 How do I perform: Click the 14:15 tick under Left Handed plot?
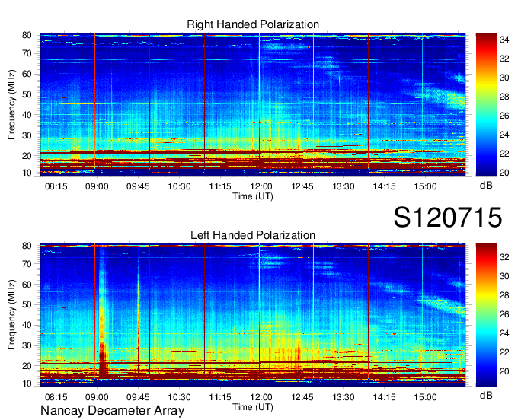tap(384, 397)
